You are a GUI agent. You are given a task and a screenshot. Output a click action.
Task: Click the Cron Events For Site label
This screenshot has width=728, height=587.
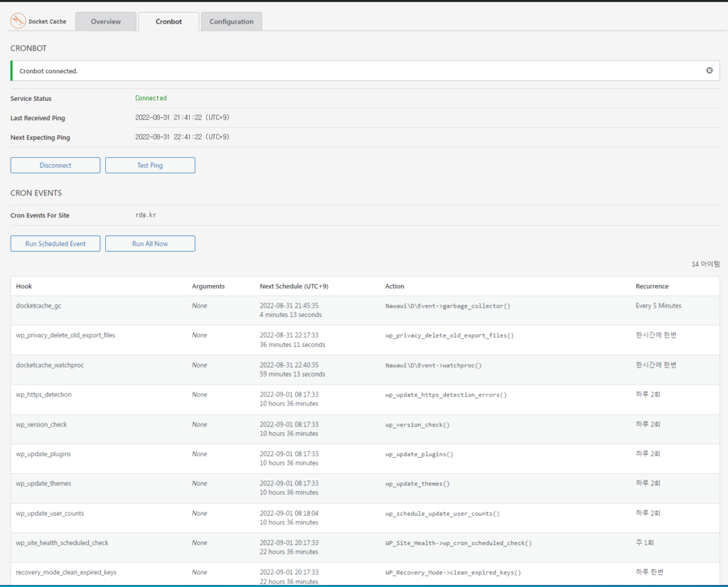click(40, 215)
